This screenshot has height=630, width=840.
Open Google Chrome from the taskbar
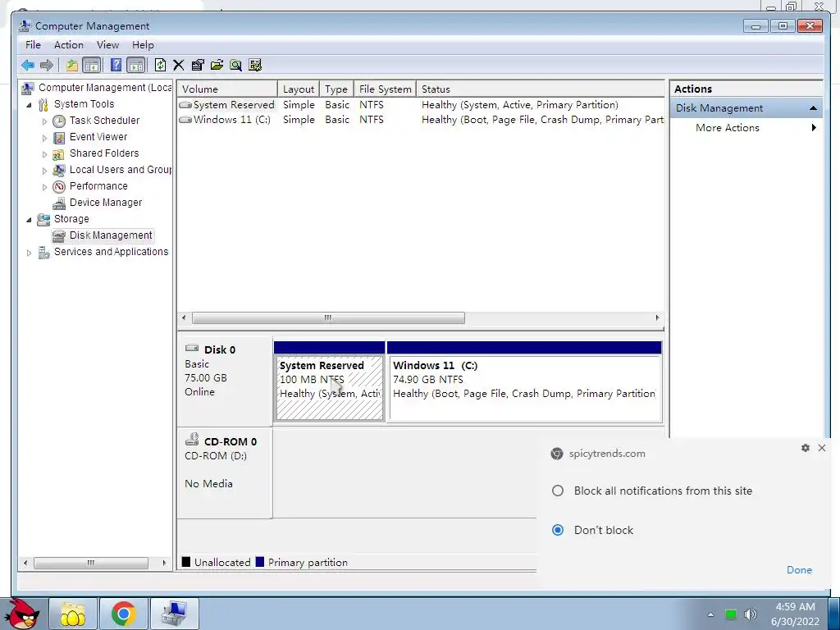tap(123, 614)
